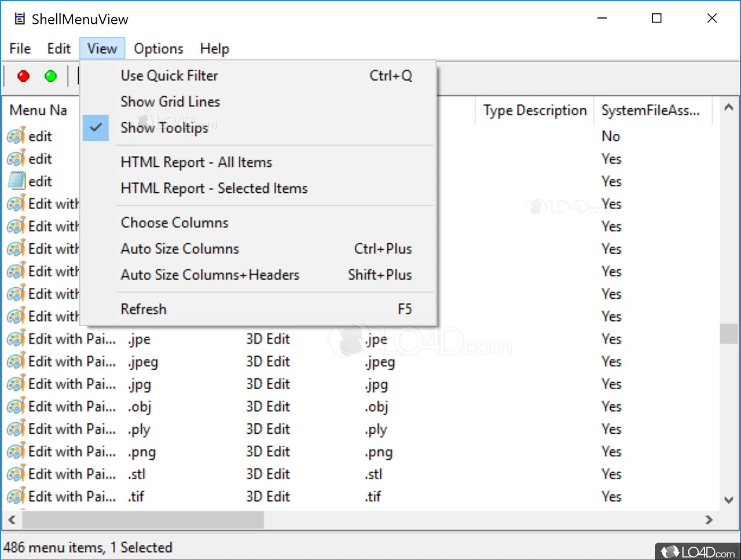Toggle the checked Show Tooltips option
Viewport: 741px width, 560px height.
point(164,128)
